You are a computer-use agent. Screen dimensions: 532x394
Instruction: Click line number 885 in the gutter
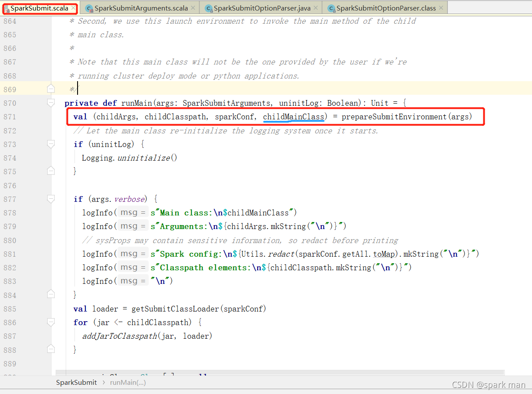pos(10,309)
